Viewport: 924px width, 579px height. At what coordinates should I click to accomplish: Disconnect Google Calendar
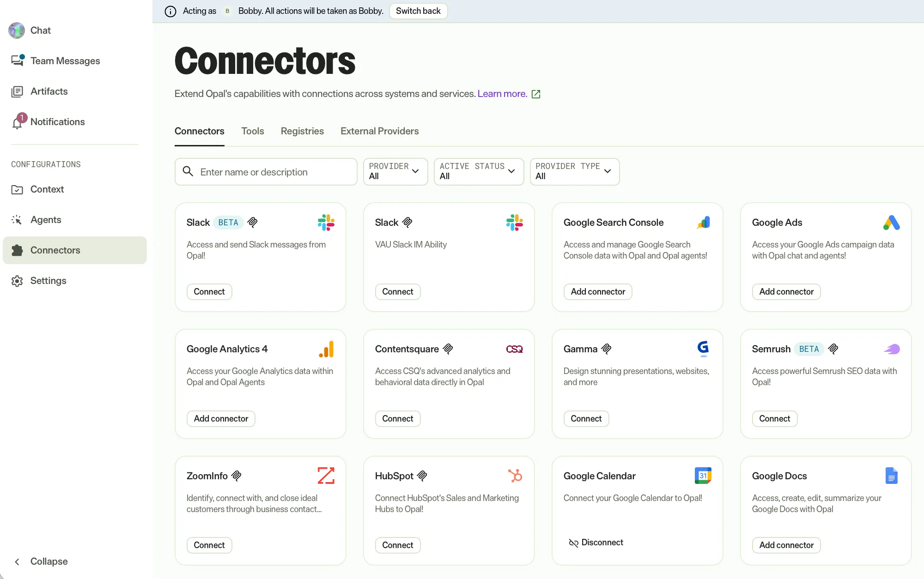(x=596, y=543)
